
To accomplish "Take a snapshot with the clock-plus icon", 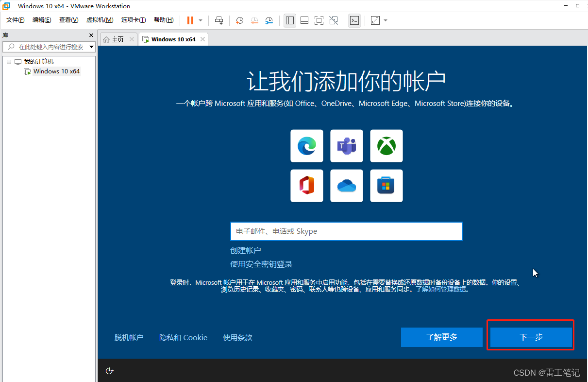I will coord(239,20).
